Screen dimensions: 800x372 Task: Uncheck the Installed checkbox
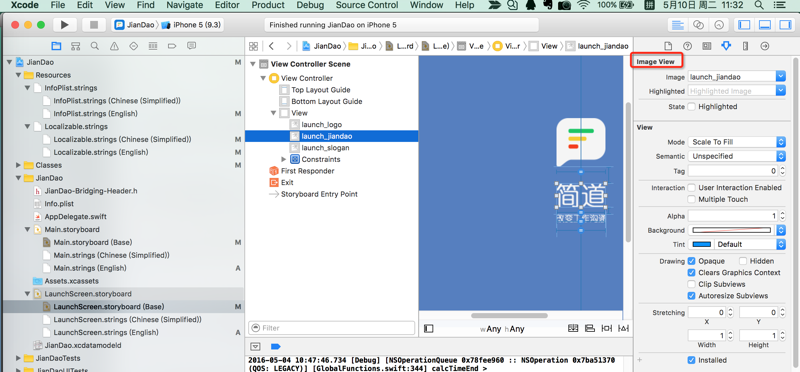[x=691, y=360]
